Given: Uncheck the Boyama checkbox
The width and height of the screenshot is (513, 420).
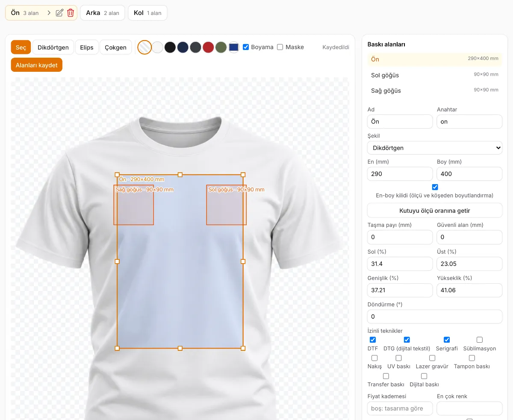Looking at the screenshot, I should (246, 47).
